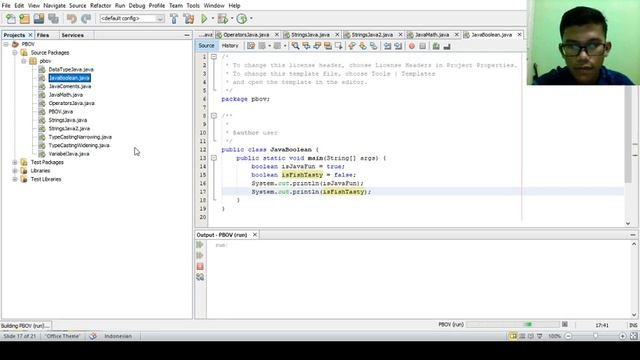Collapse the PBOV project node
Viewport: 640px width, 360px height.
[x=6, y=44]
